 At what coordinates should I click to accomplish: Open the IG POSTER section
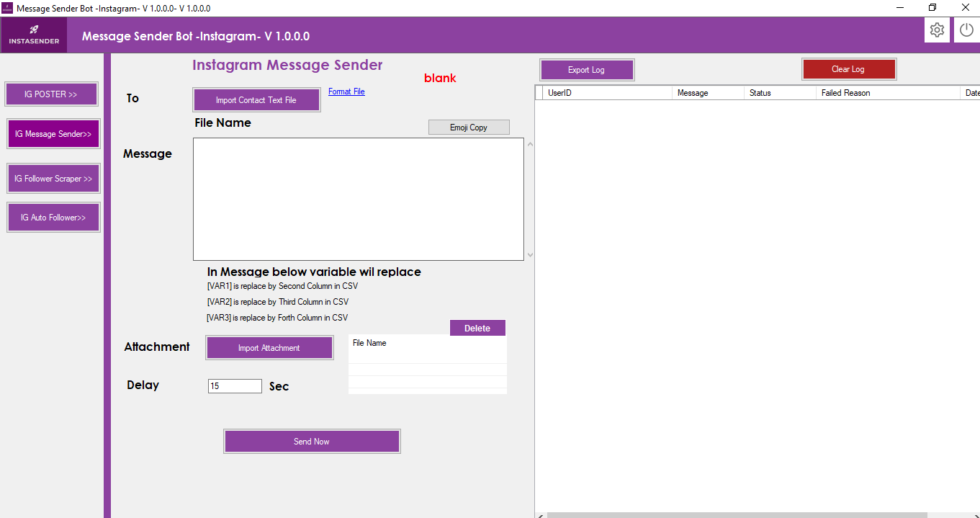click(51, 94)
